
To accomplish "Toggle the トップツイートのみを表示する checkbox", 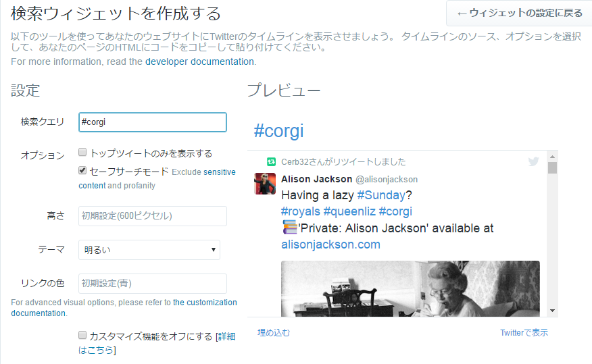I will coord(82,153).
